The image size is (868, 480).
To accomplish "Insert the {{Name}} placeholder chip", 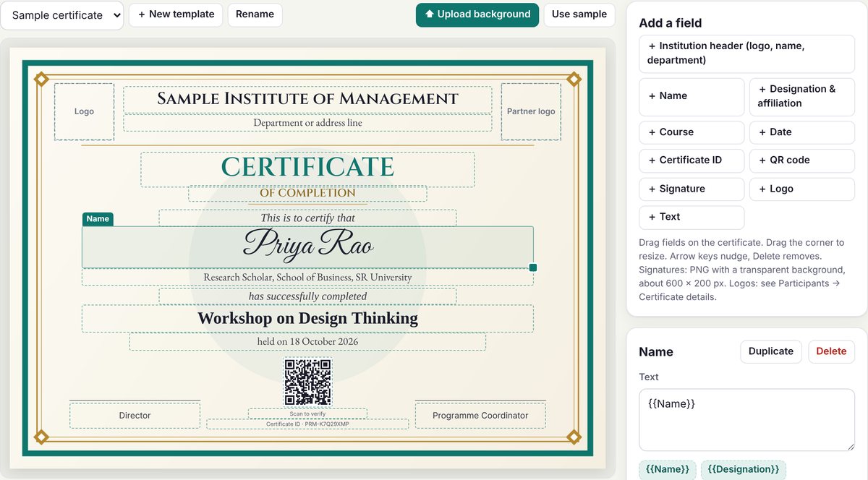I will point(668,469).
